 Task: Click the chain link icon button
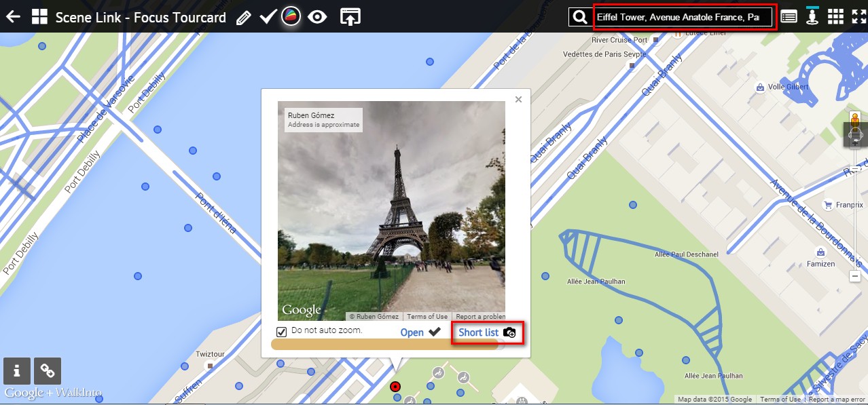pos(48,370)
